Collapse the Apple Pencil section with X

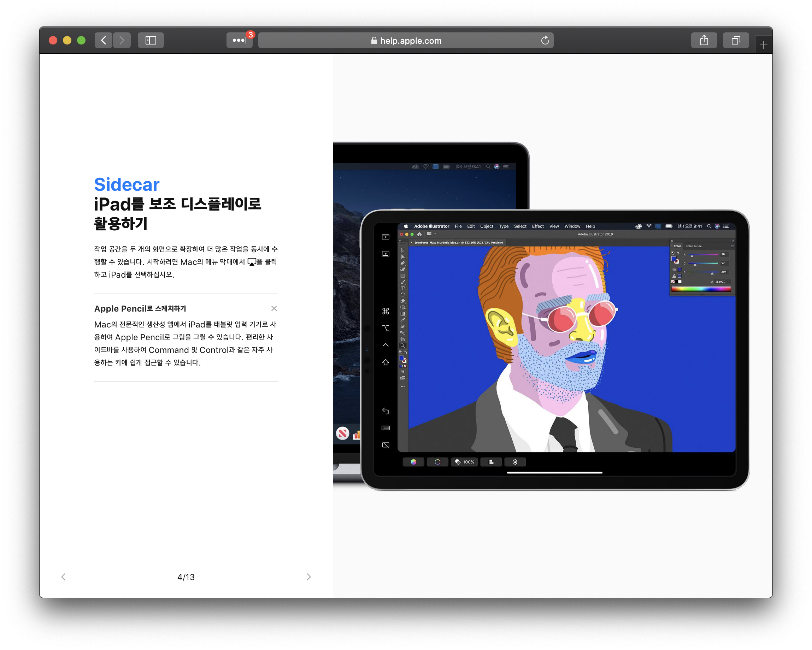click(274, 308)
